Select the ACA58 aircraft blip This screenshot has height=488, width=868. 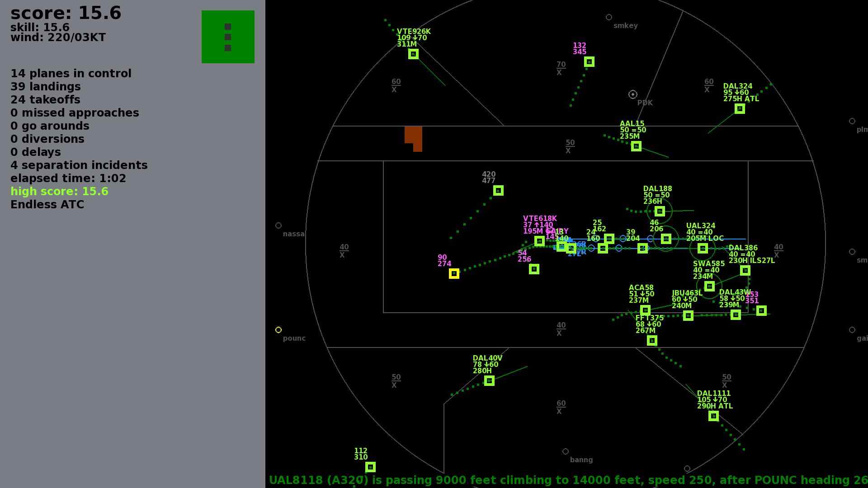645,310
